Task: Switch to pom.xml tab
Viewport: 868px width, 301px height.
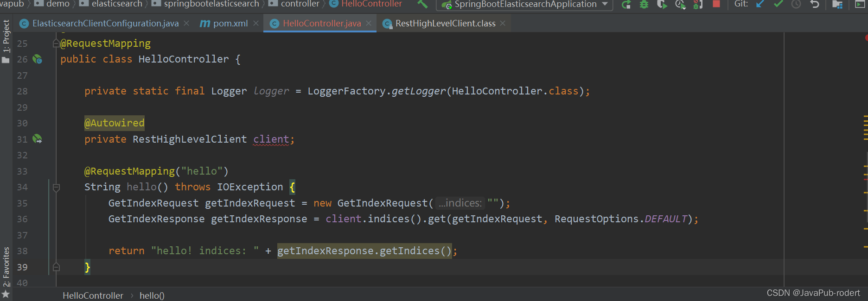Action: [x=230, y=24]
